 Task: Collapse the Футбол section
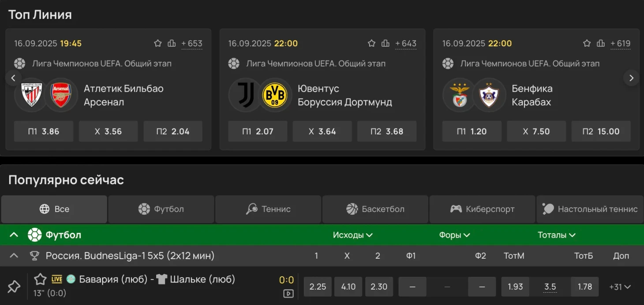pos(14,235)
